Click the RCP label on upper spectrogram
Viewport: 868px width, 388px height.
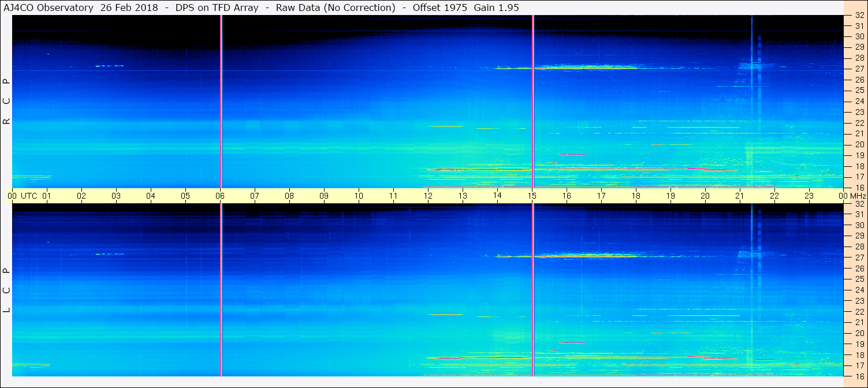(7, 102)
